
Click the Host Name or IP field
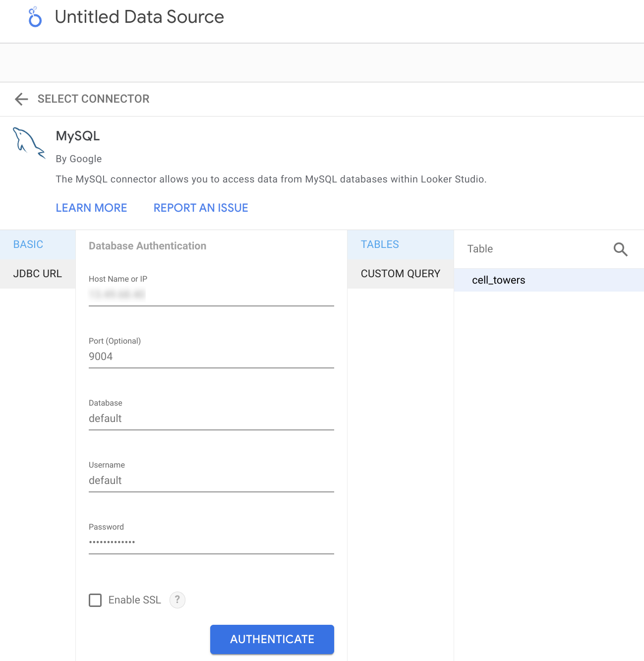[x=211, y=294]
